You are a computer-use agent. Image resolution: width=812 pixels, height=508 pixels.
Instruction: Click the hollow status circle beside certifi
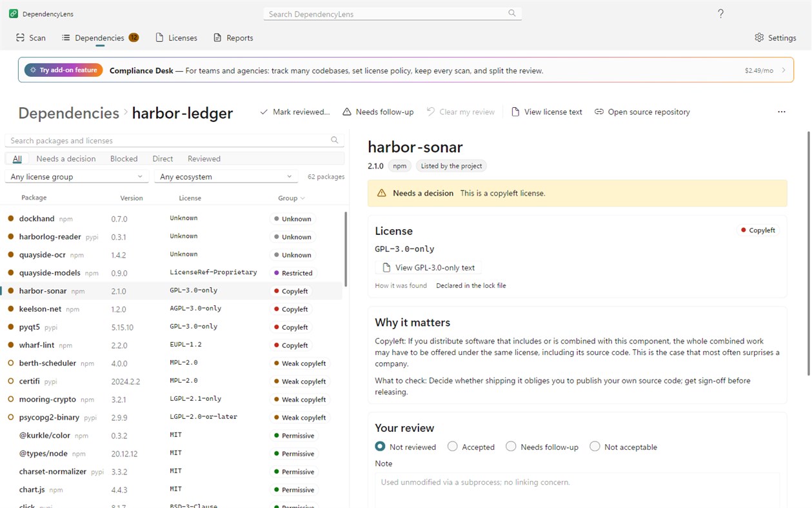[10, 381]
